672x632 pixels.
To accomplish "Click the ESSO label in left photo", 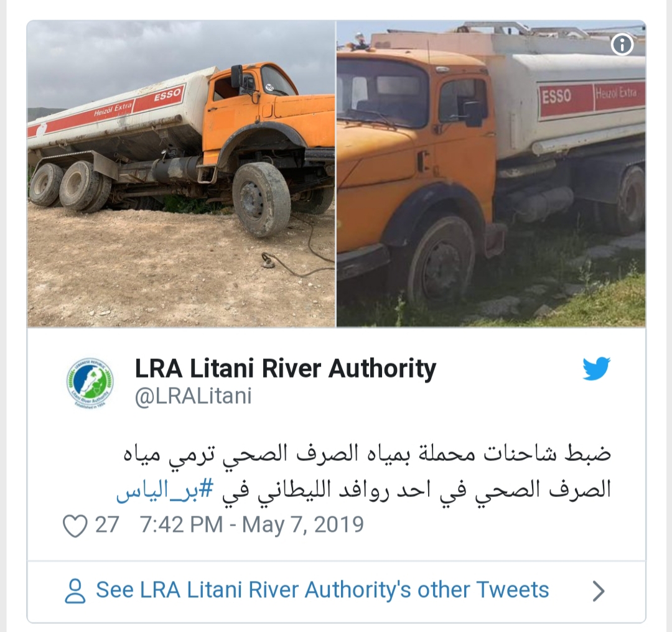I will (x=167, y=95).
